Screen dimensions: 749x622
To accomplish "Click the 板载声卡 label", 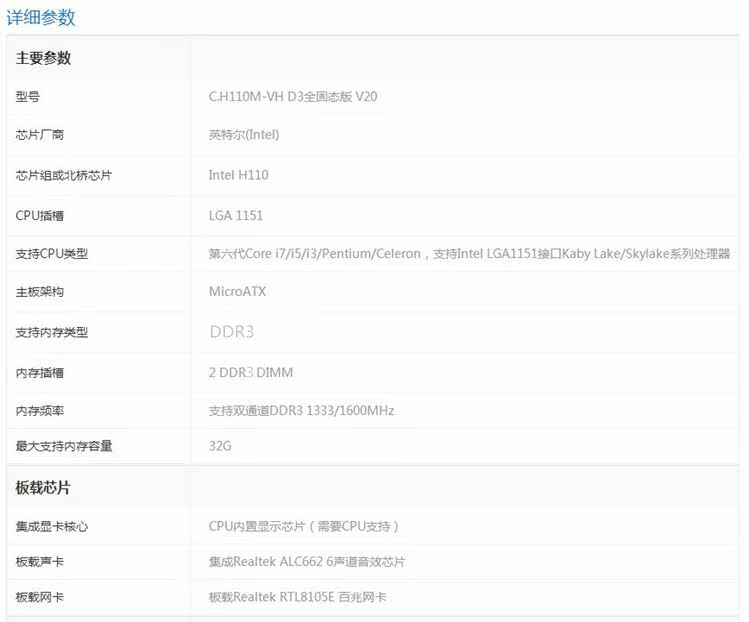I will pos(40,562).
